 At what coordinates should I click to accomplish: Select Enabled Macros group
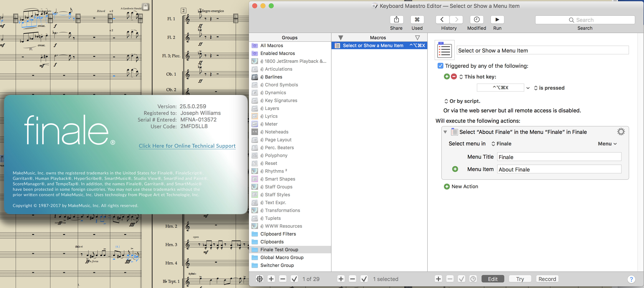click(x=290, y=53)
